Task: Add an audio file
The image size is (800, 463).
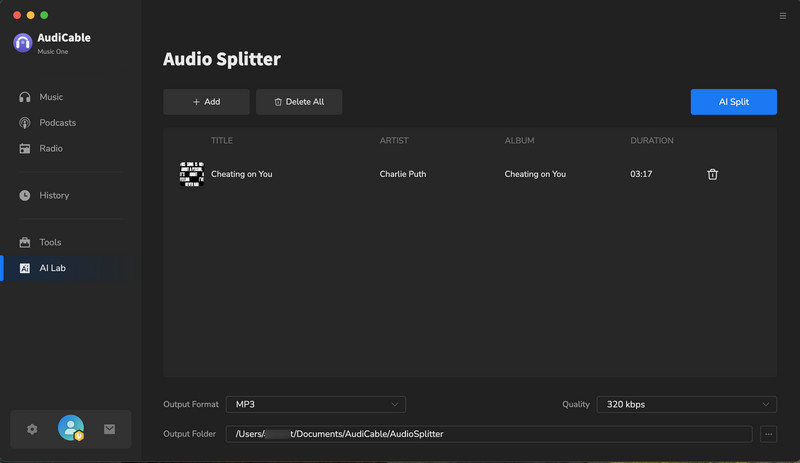Action: [x=206, y=102]
